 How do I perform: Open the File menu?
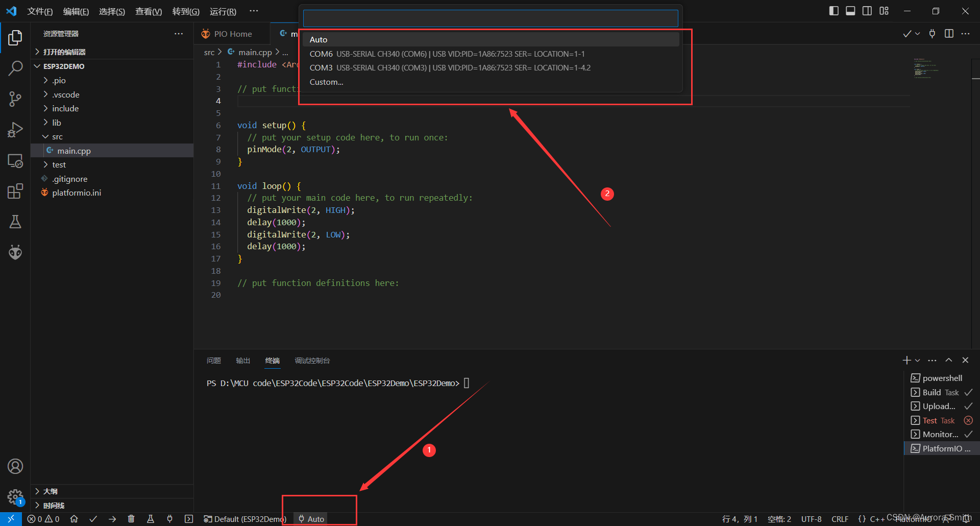(x=40, y=11)
